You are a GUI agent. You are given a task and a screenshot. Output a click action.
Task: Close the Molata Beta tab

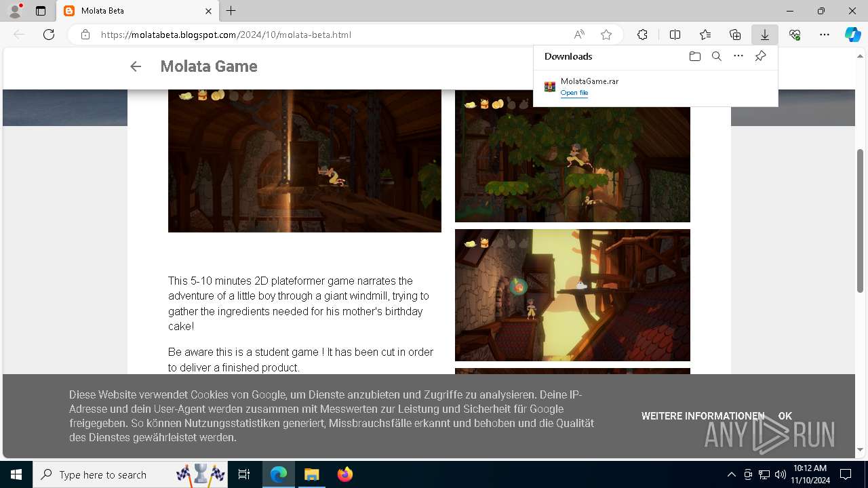[x=209, y=11]
